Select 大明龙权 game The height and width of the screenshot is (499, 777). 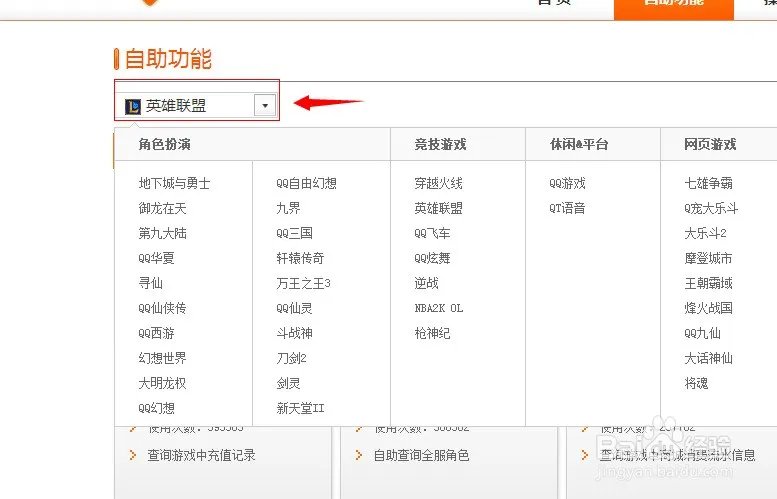[x=163, y=383]
